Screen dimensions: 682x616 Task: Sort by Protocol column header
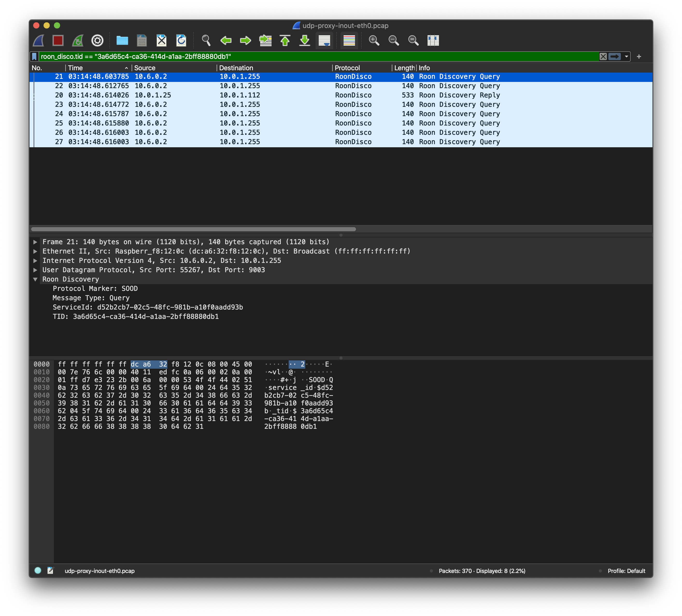362,68
